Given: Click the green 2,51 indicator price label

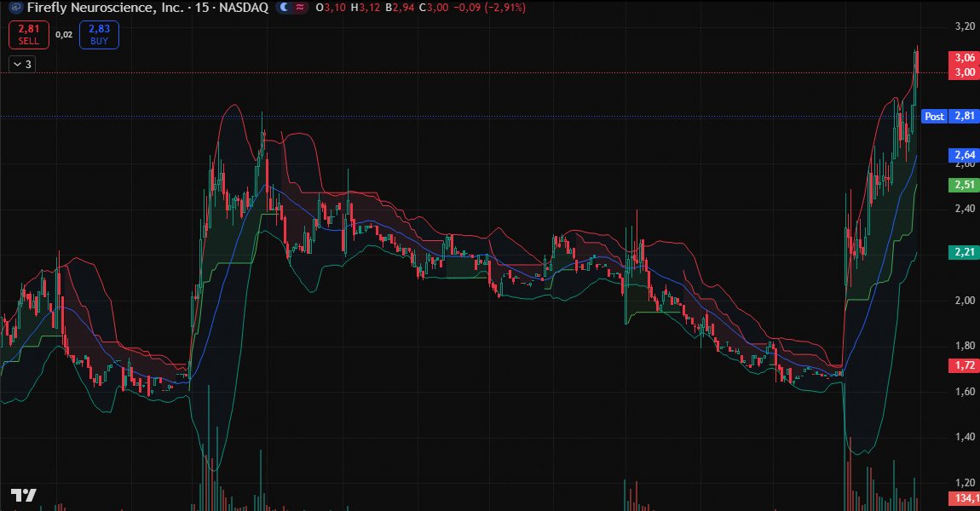Looking at the screenshot, I should [965, 185].
